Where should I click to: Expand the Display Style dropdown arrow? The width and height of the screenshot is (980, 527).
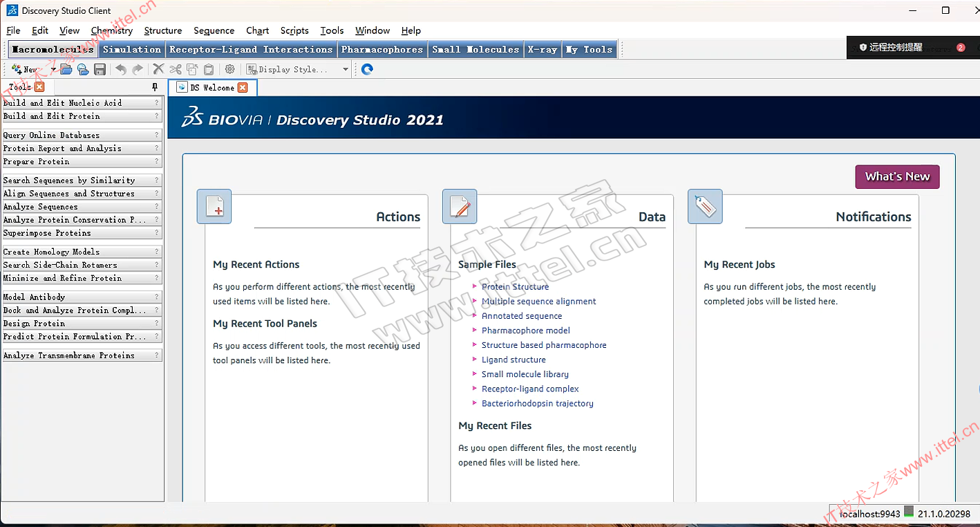346,70
